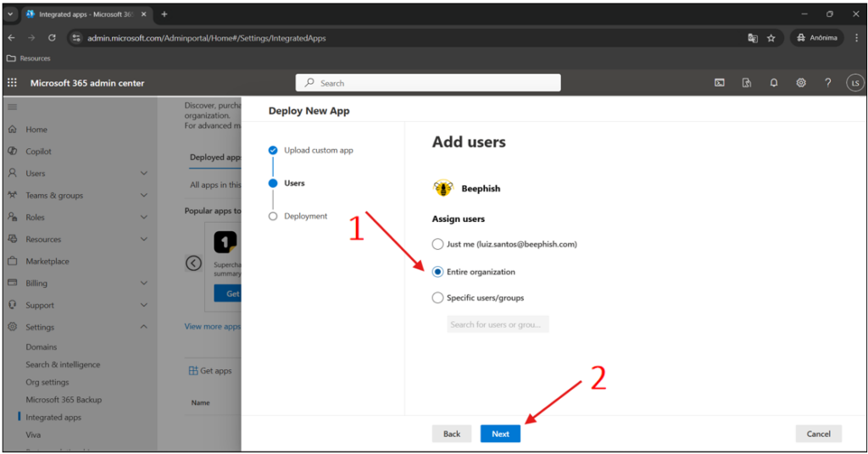Expand the Teams & groups chevron
This screenshot has height=454, width=868.
[x=144, y=195]
